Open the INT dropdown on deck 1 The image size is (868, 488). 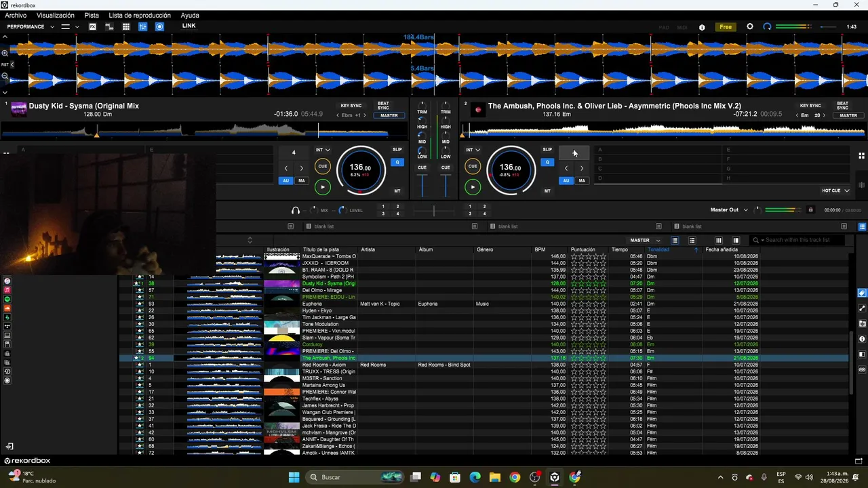323,150
